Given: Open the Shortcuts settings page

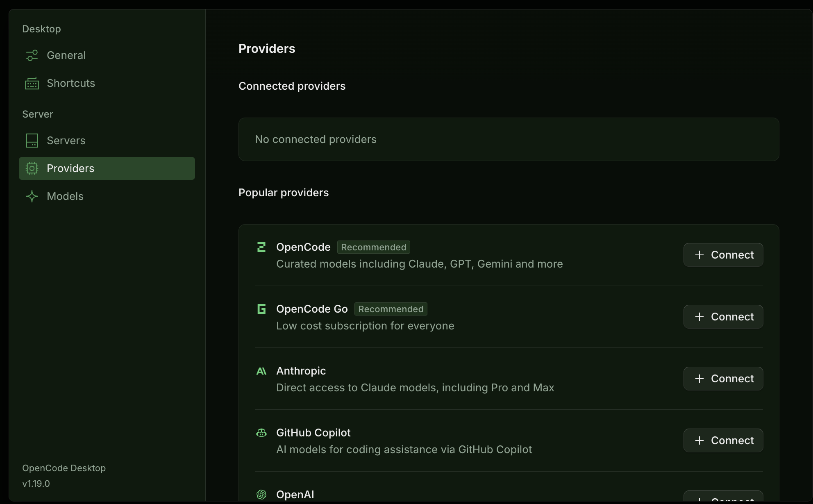Looking at the screenshot, I should point(107,83).
